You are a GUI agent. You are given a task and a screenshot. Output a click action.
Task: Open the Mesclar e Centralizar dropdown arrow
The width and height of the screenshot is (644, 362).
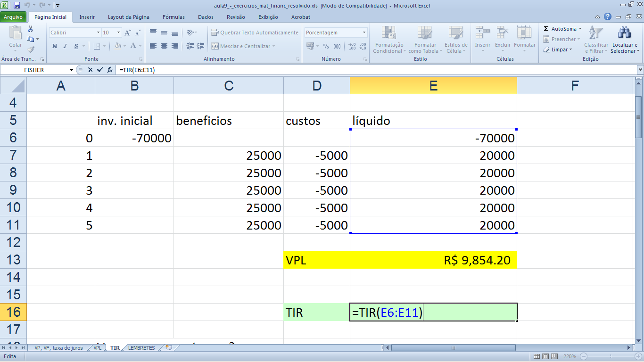(274, 46)
